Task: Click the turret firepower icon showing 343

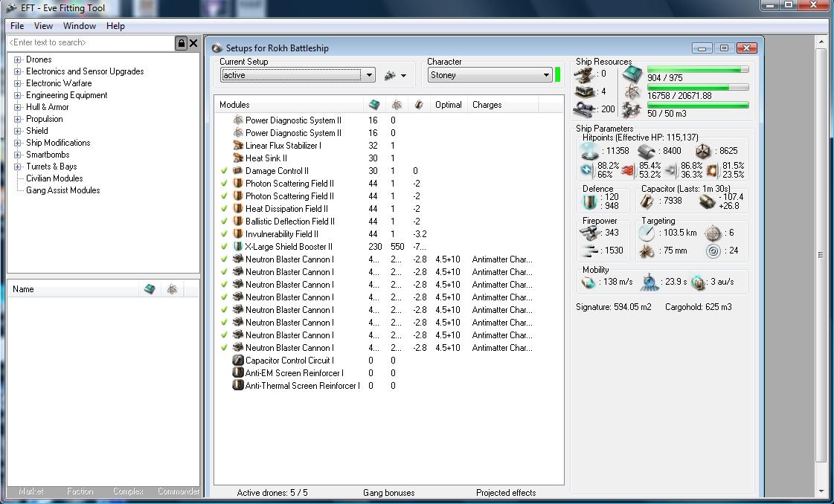Action: [589, 233]
